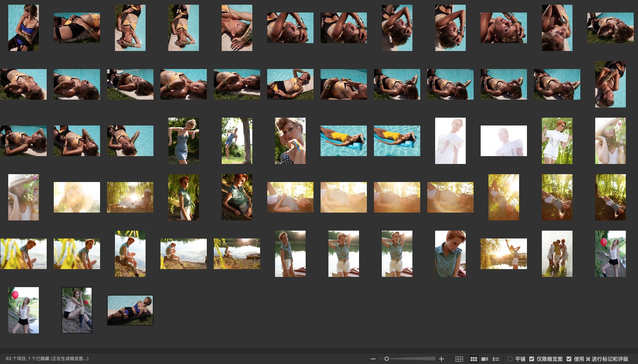Click the lock thumbnail grid icon
The image size is (638, 364).
[459, 359]
